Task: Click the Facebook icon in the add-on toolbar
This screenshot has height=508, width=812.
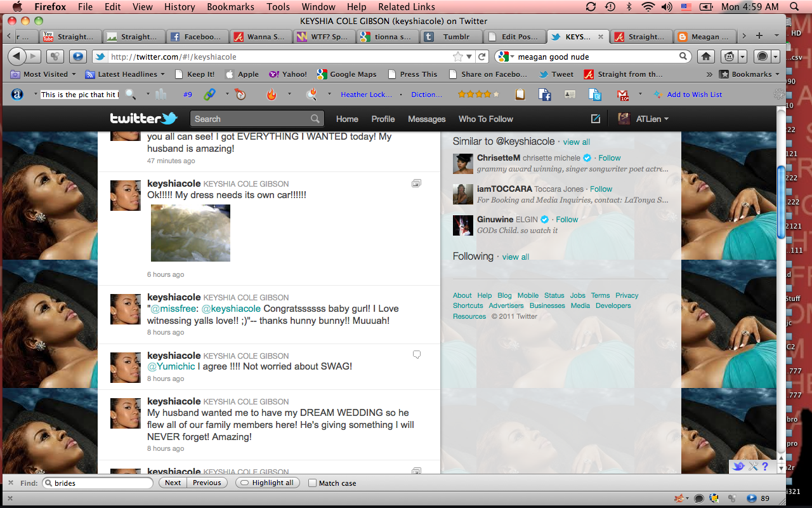Action: point(544,95)
